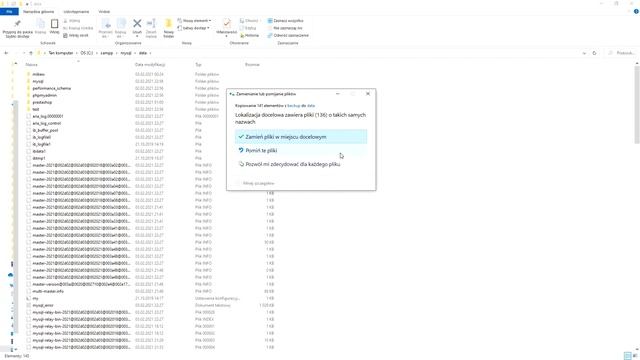Screen dimensions: 640x360
Task: Open Help via the blue question icon
Action: [636, 11]
